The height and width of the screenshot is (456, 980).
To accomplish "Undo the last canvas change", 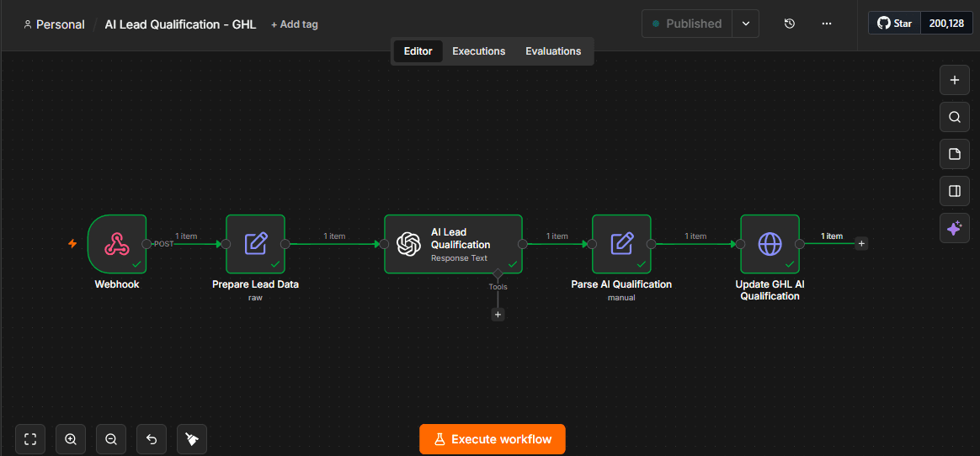I will (152, 439).
